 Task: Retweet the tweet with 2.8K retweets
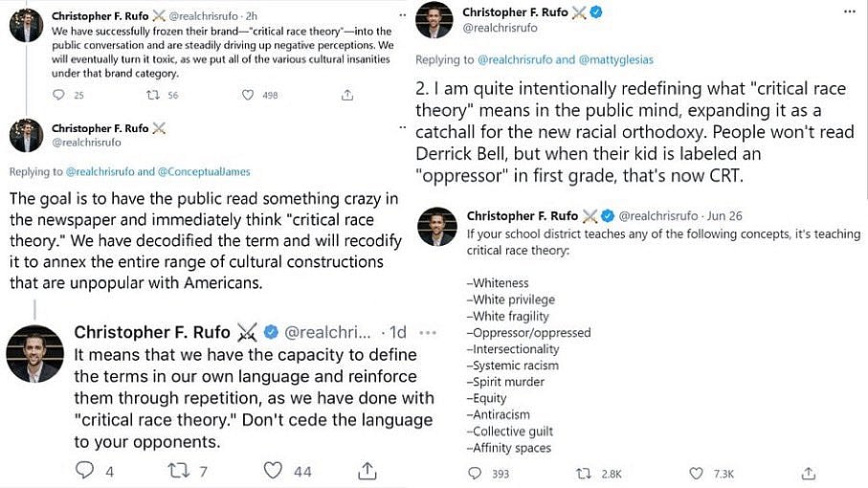coord(584,474)
